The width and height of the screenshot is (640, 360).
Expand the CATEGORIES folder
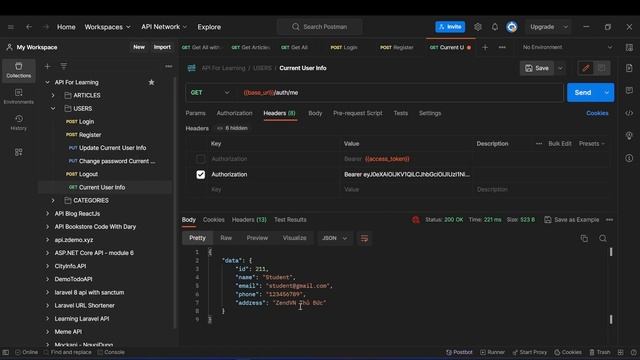point(53,200)
